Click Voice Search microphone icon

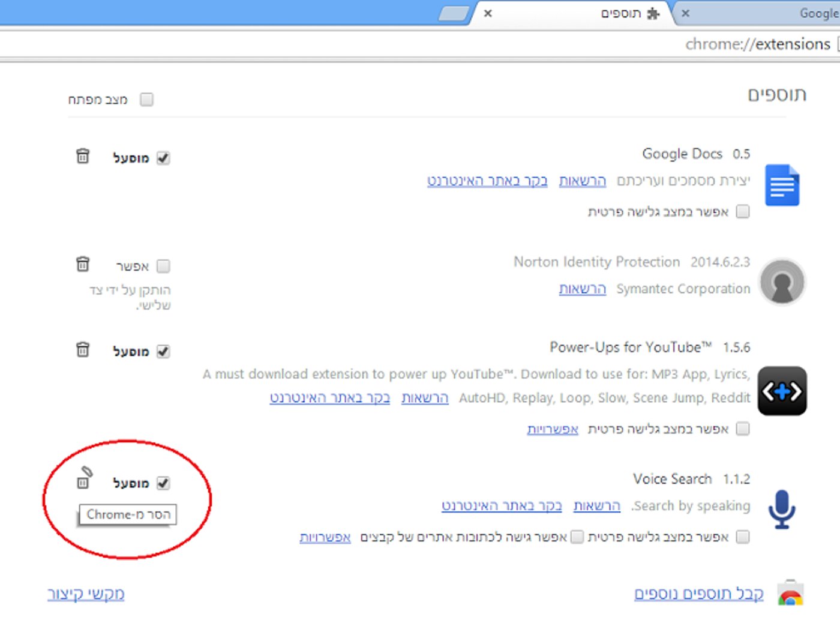782,510
